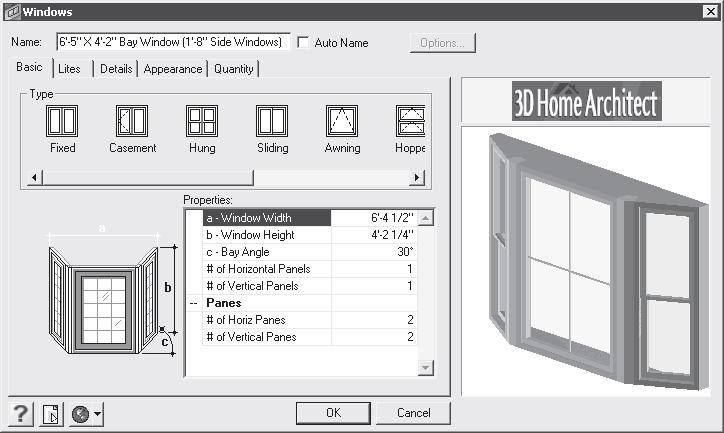Screen dimensions: 724x433
Task: Click the Cancel button
Action: (x=413, y=412)
